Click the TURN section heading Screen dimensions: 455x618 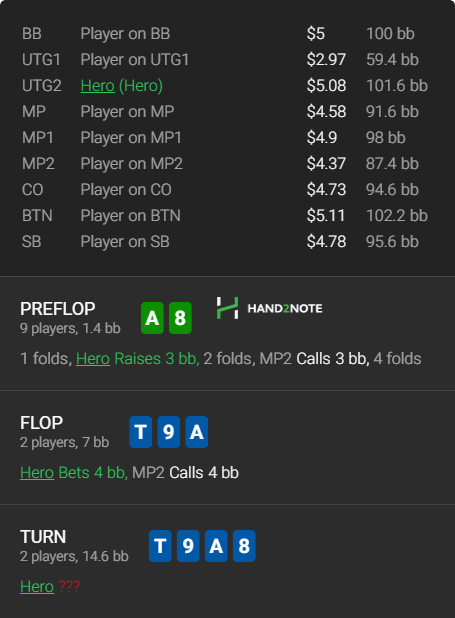[43, 536]
